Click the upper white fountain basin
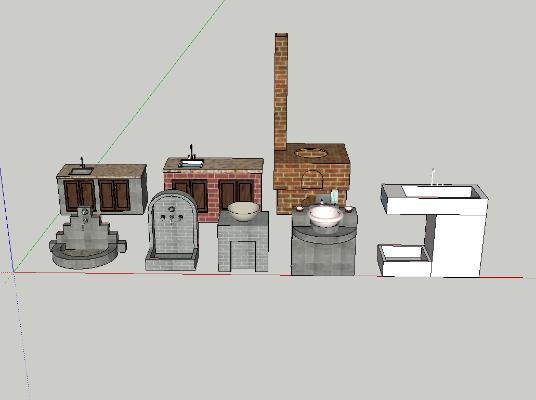536x400 pixels. [x=434, y=198]
